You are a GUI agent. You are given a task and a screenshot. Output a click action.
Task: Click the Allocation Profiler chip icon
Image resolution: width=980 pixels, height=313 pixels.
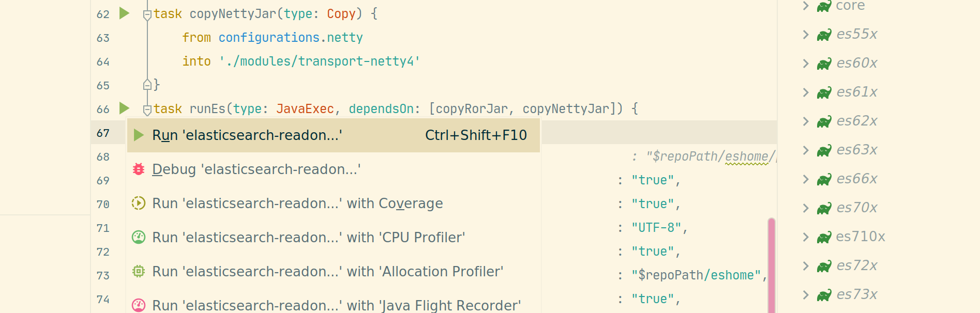pyautogui.click(x=139, y=271)
